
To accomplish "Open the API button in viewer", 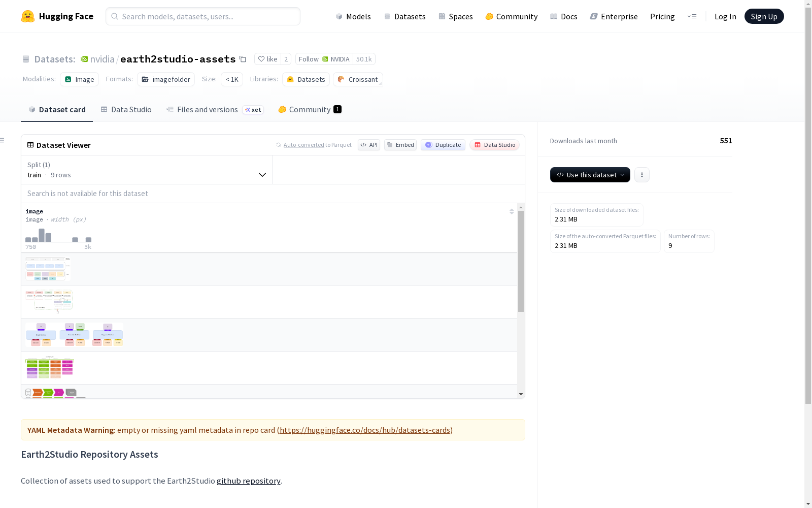I will pyautogui.click(x=369, y=145).
